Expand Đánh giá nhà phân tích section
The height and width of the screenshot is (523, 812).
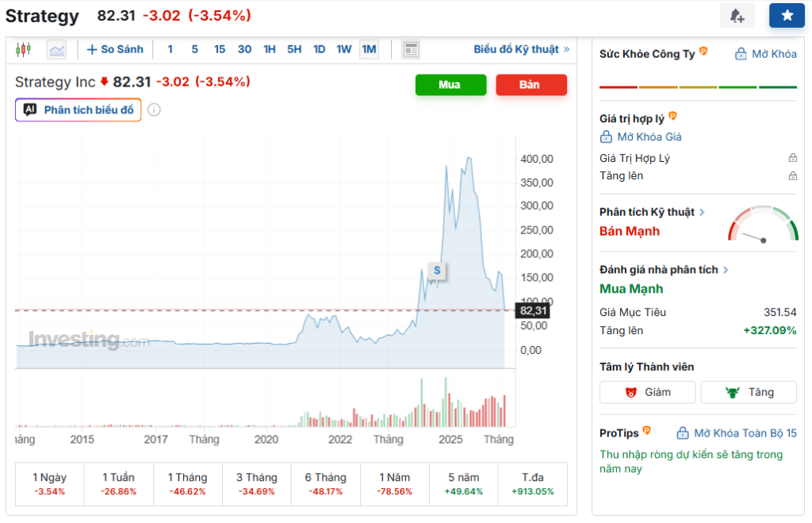click(x=664, y=270)
